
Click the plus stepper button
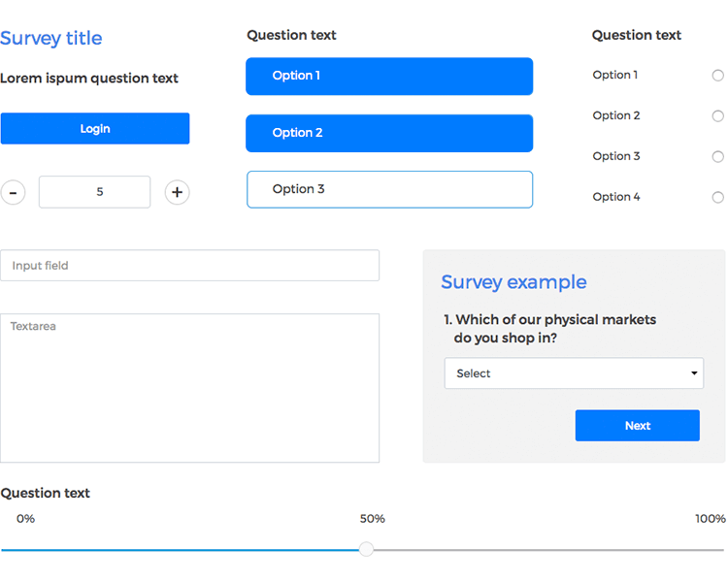point(177,192)
